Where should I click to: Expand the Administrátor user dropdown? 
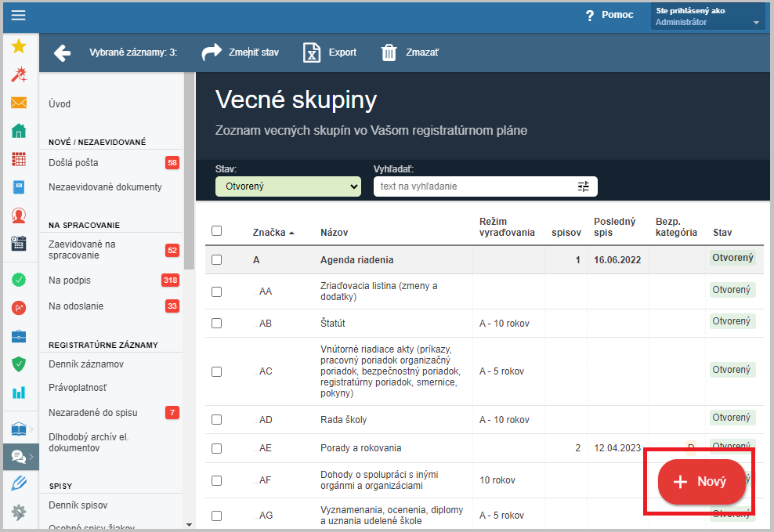click(707, 16)
